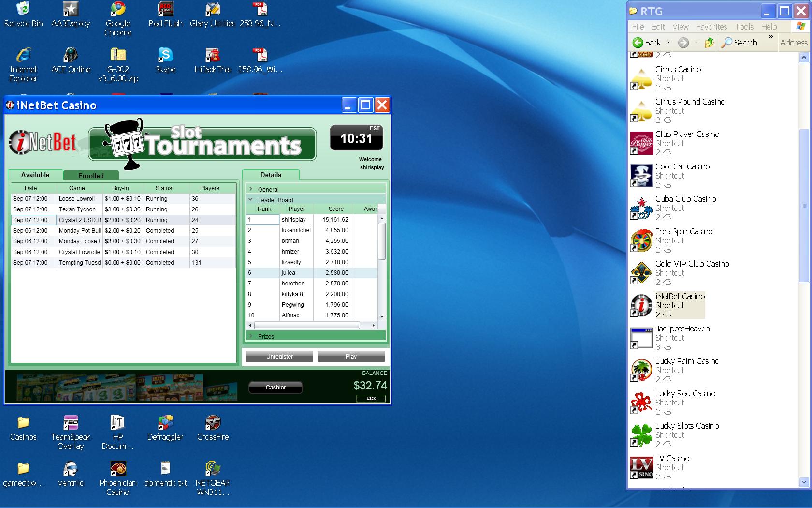The height and width of the screenshot is (508, 812).
Task: Select the Texan Tycoon tournament row
Action: click(123, 209)
